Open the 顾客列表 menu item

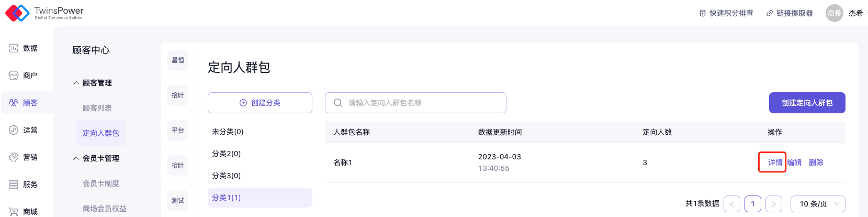(x=97, y=108)
